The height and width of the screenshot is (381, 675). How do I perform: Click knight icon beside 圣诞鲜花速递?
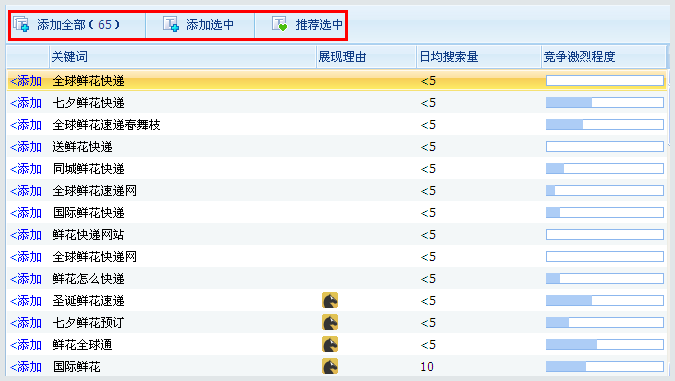coord(330,300)
